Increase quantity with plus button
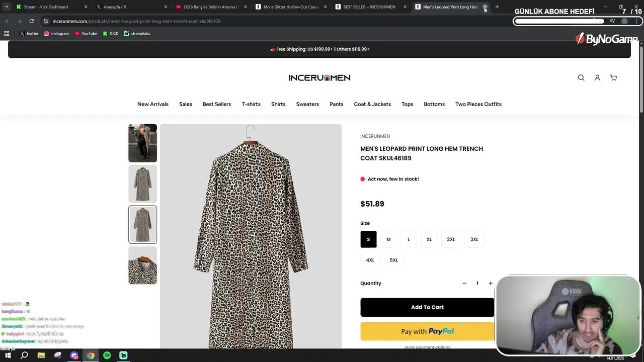The width and height of the screenshot is (644, 362). tap(491, 283)
